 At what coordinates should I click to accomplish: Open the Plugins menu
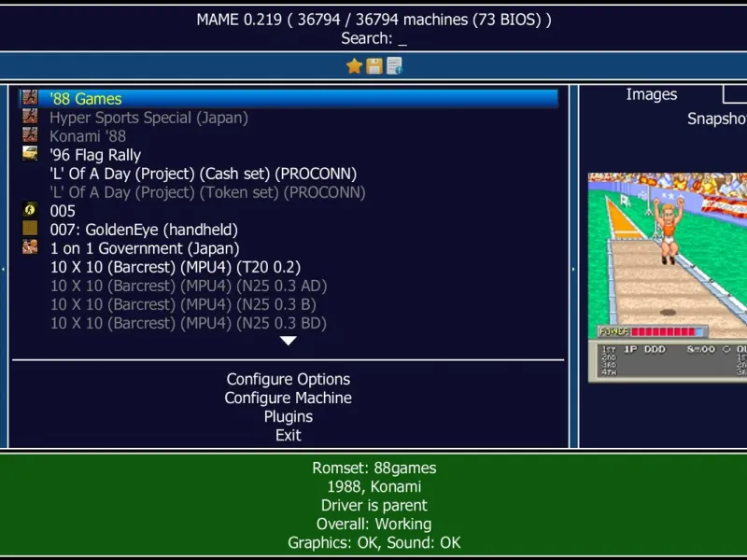[x=289, y=416]
